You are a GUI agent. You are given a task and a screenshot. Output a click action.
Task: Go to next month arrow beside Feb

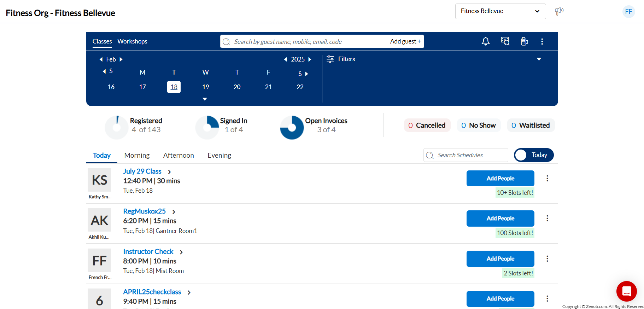tap(121, 59)
